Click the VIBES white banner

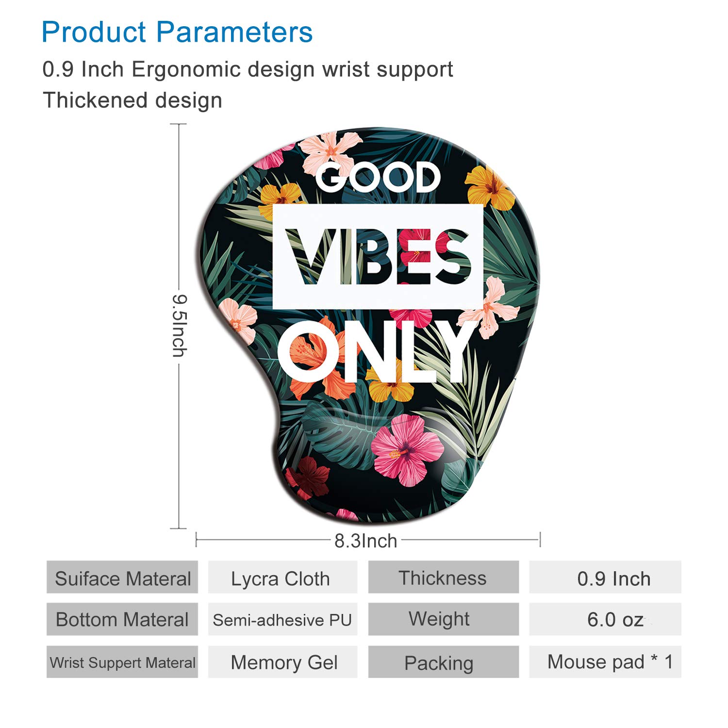point(378,256)
